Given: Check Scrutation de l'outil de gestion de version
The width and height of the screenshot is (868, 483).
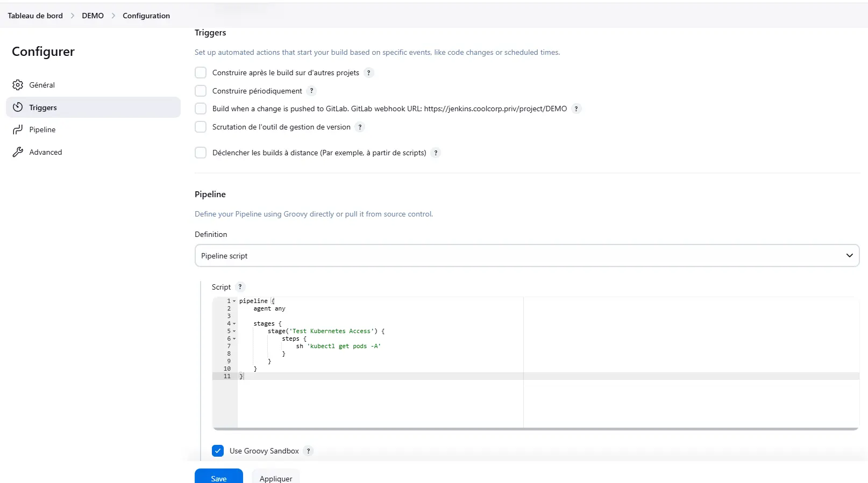Looking at the screenshot, I should (201, 127).
